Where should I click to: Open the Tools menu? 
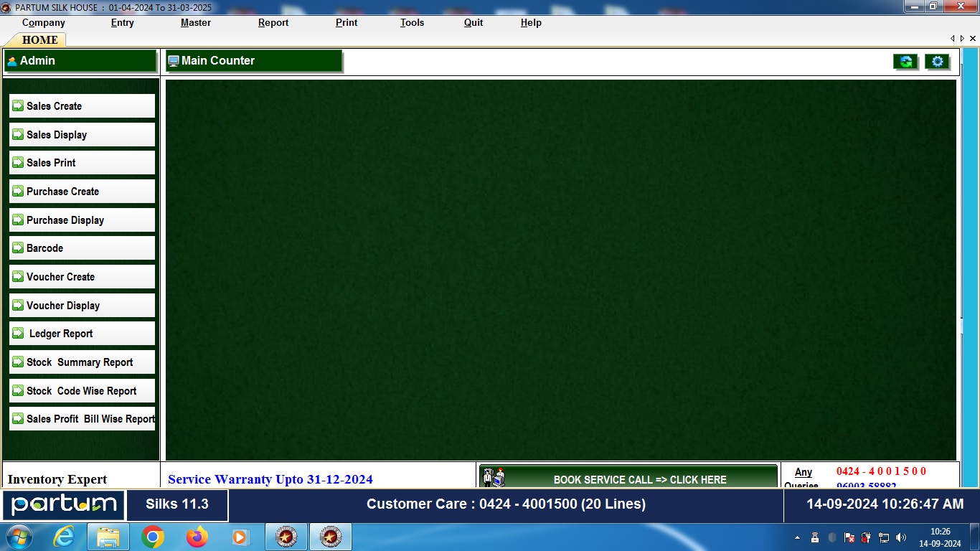[x=412, y=22]
